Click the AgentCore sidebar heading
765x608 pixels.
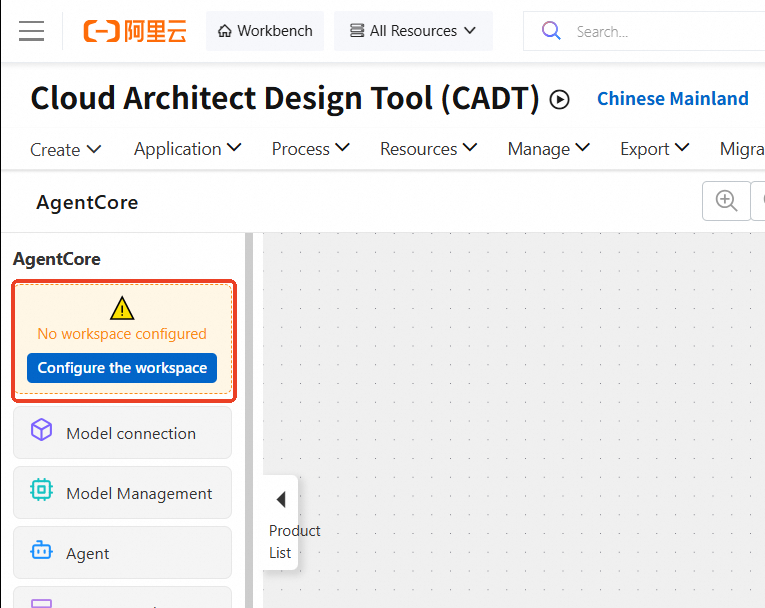[57, 259]
